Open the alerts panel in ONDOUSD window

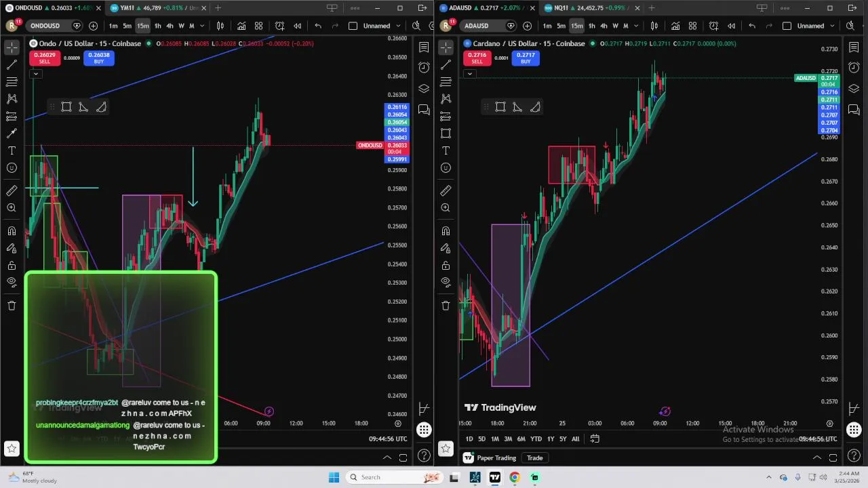point(424,68)
